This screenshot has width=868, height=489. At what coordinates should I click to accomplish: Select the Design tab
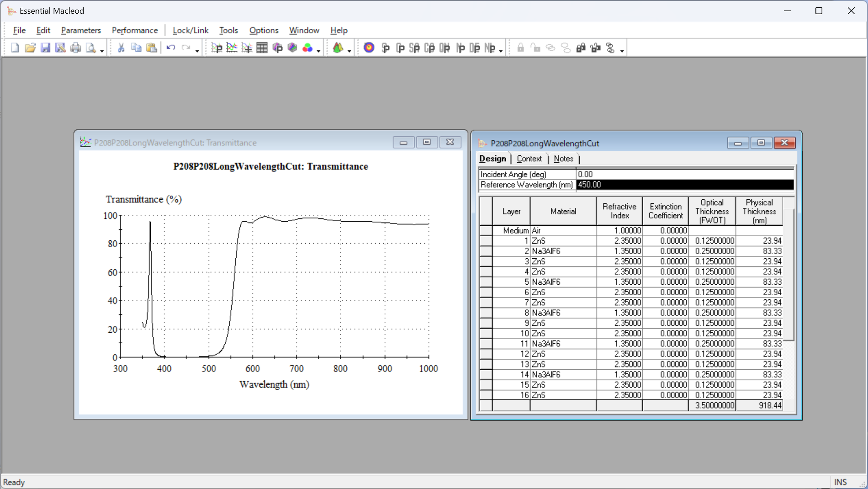(x=492, y=159)
